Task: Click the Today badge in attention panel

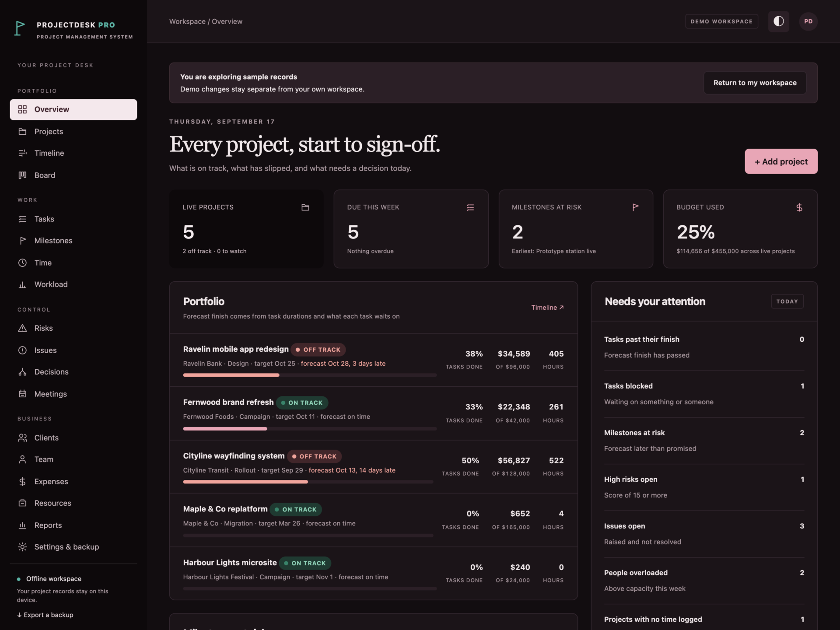Action: (787, 301)
